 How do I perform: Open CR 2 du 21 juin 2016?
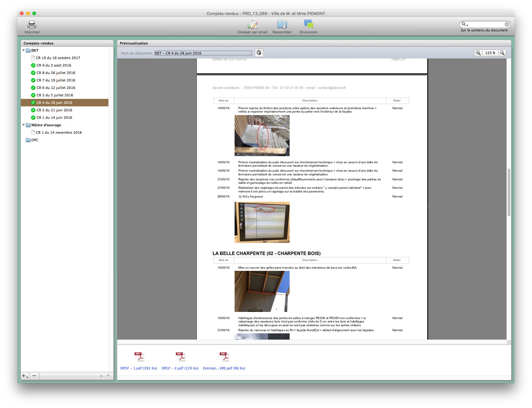click(x=54, y=110)
